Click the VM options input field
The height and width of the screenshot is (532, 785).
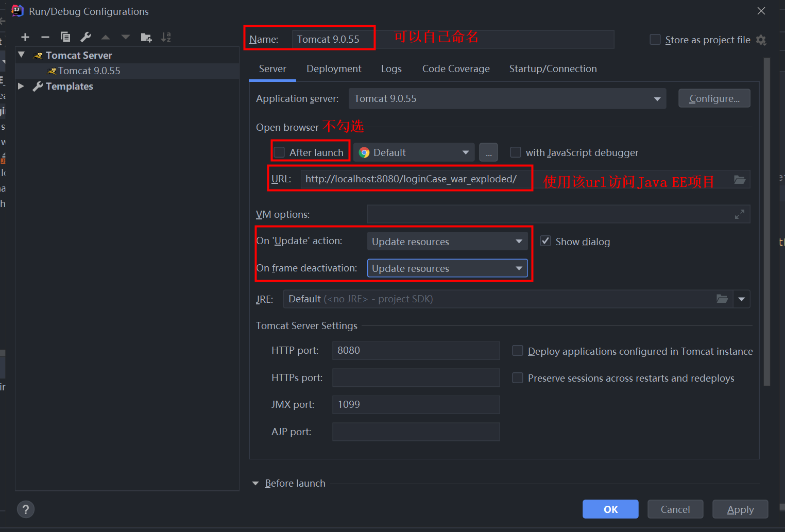pyautogui.click(x=558, y=214)
